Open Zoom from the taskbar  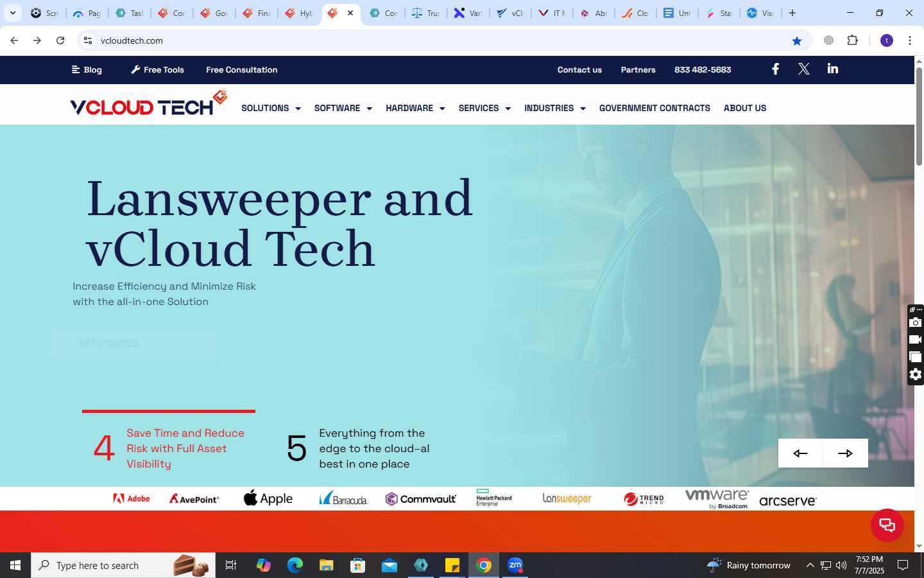pyautogui.click(x=515, y=565)
